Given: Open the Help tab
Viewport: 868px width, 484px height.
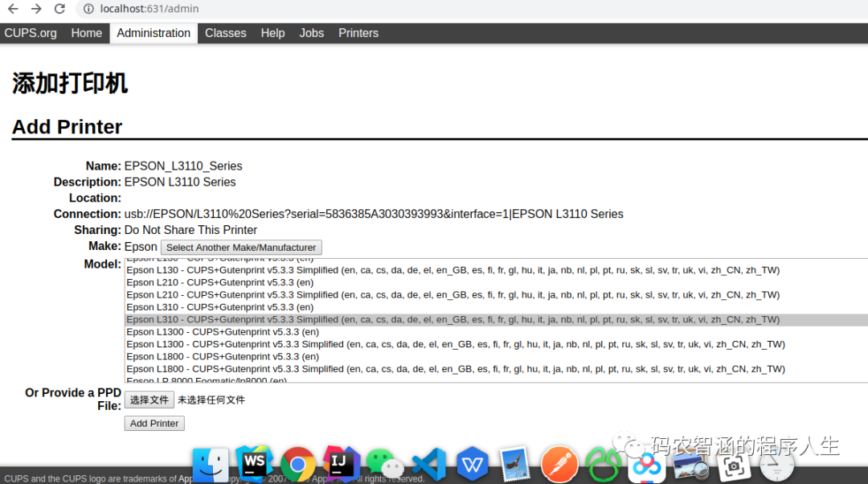Looking at the screenshot, I should [x=272, y=33].
